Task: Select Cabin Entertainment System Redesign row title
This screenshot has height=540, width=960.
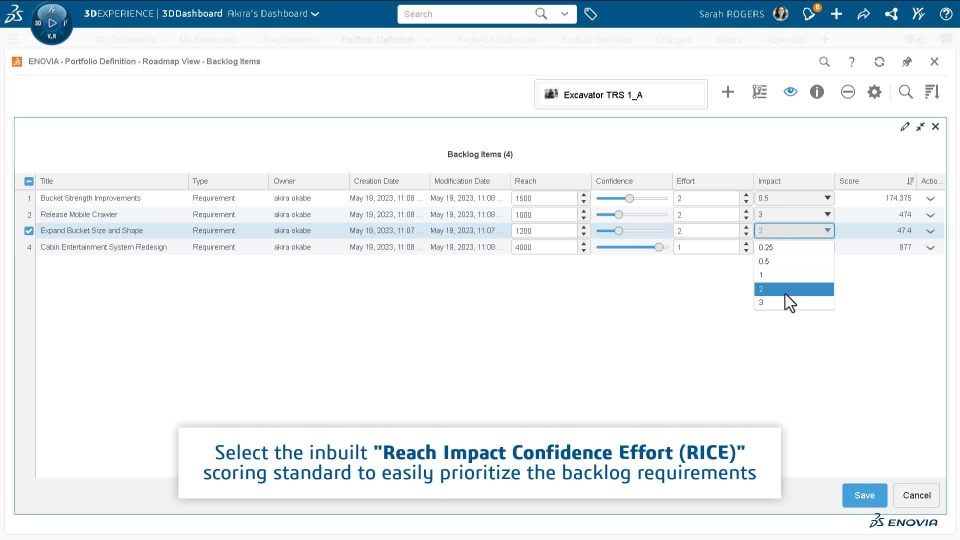Action: click(x=103, y=247)
